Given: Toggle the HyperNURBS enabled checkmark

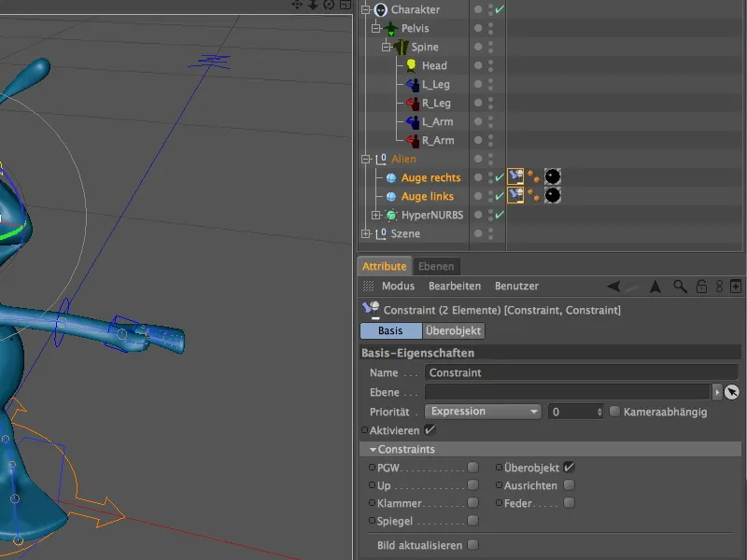Looking at the screenshot, I should click(500, 215).
